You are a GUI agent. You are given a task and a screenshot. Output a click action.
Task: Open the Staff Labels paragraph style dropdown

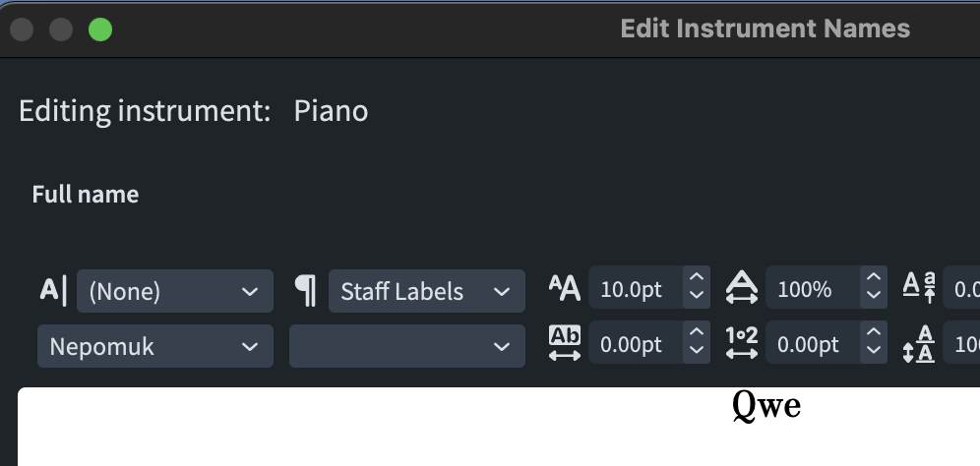[425, 291]
